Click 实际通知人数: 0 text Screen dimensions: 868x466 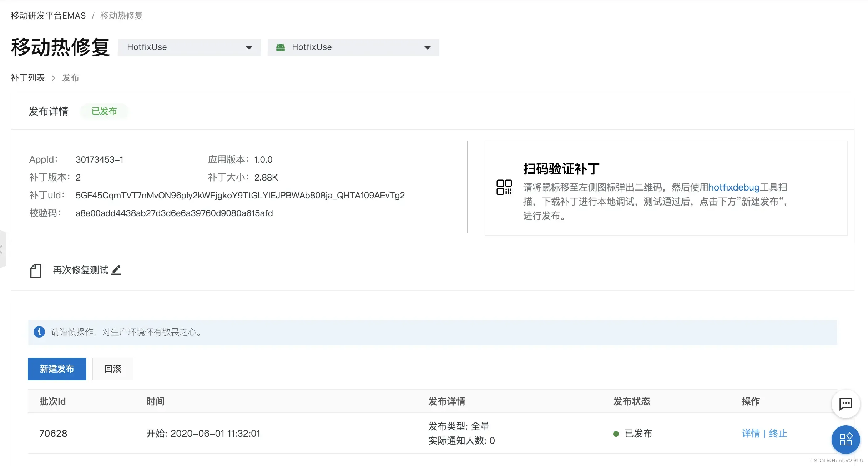pyautogui.click(x=461, y=441)
